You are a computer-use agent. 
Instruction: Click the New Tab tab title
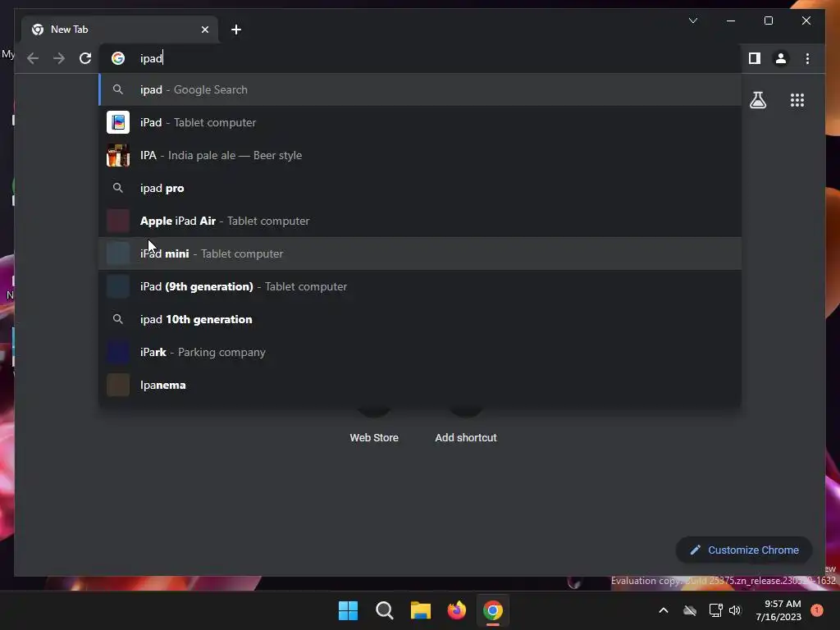pos(69,30)
